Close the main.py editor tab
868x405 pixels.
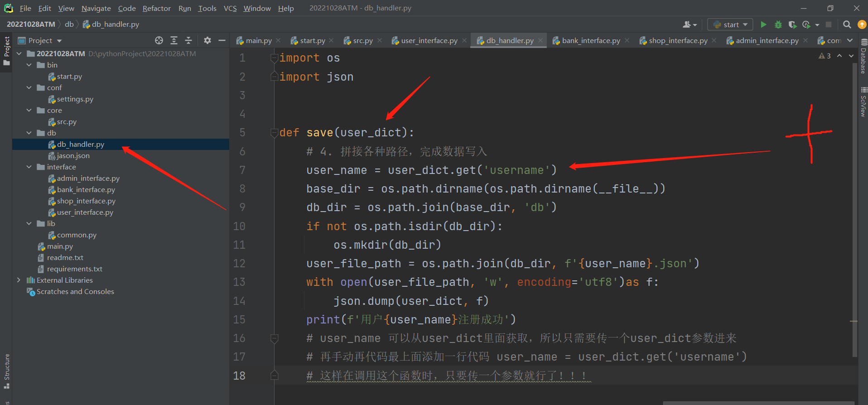(278, 40)
